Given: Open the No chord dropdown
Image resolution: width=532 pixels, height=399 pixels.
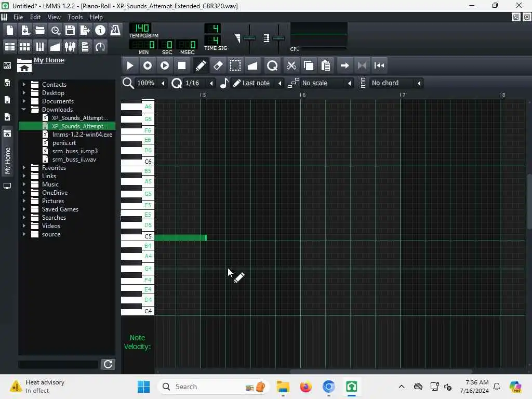Looking at the screenshot, I should tap(396, 83).
